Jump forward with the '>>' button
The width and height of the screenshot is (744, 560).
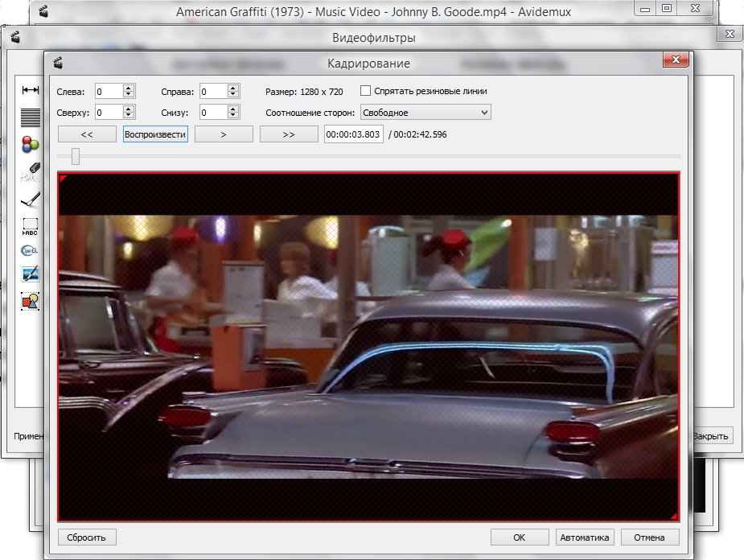(289, 134)
